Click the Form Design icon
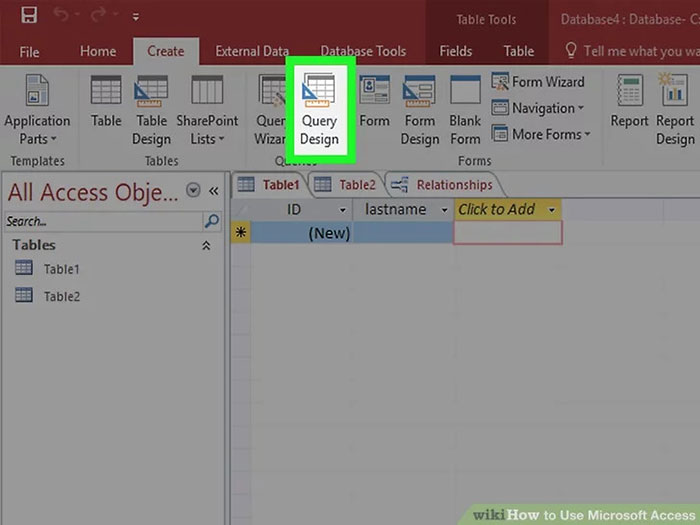Image resolution: width=700 pixels, height=525 pixels. 419,108
